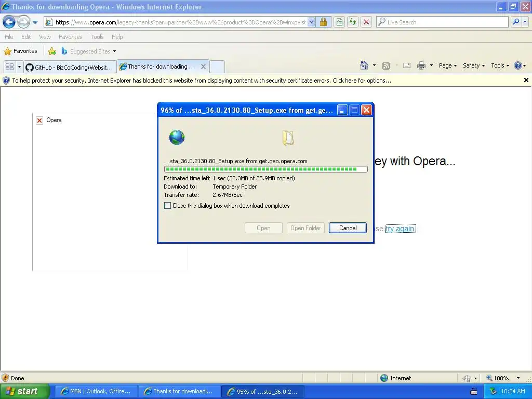Open the Tools menu in the menu bar
The width and height of the screenshot is (532, 399).
tap(97, 37)
